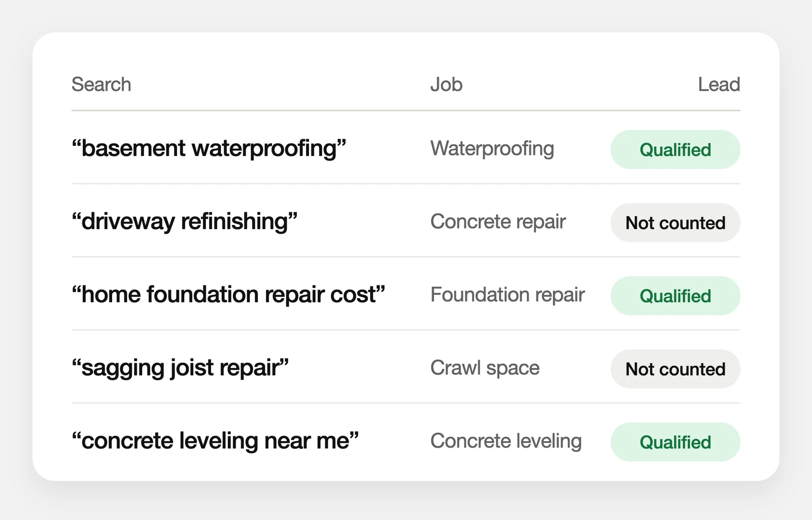Image resolution: width=812 pixels, height=520 pixels.
Task: Click the Concrete repair job label
Action: [x=498, y=222]
